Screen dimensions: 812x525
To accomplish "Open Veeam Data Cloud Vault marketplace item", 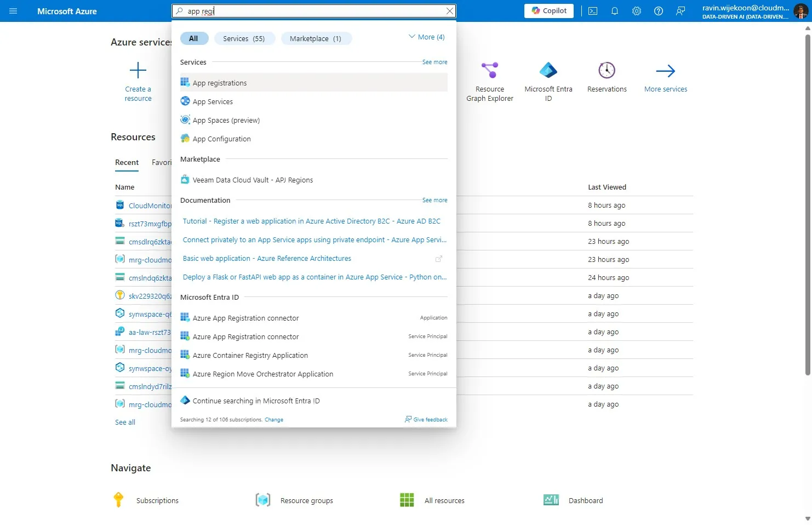I will (x=313, y=180).
